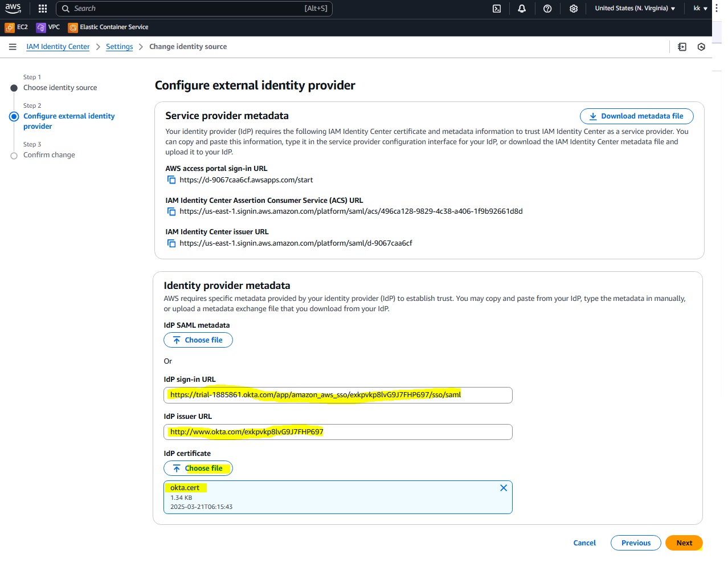Open the notifications bell
Viewport: 728px width, 587px height.
pos(522,9)
